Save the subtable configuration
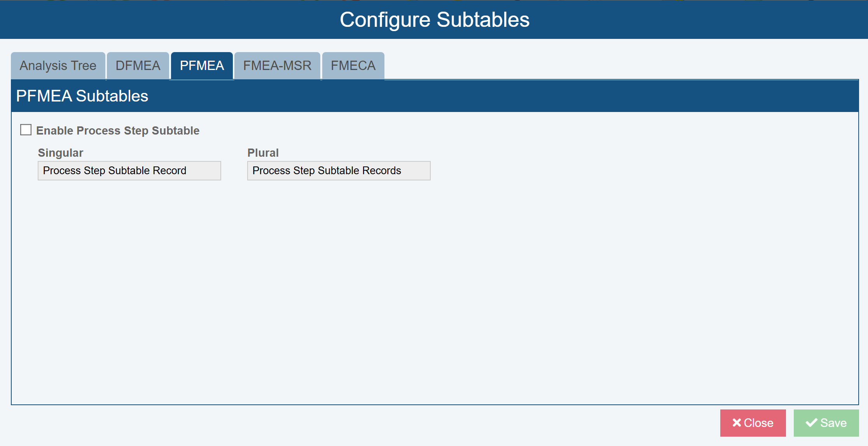Image resolution: width=868 pixels, height=446 pixels. point(826,423)
